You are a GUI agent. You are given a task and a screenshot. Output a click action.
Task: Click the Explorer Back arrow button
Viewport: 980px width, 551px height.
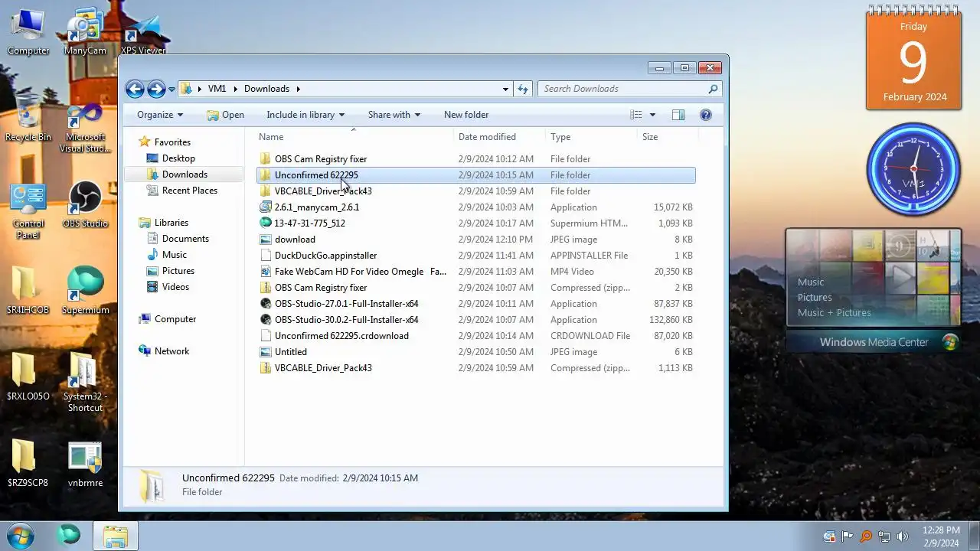[x=135, y=89]
